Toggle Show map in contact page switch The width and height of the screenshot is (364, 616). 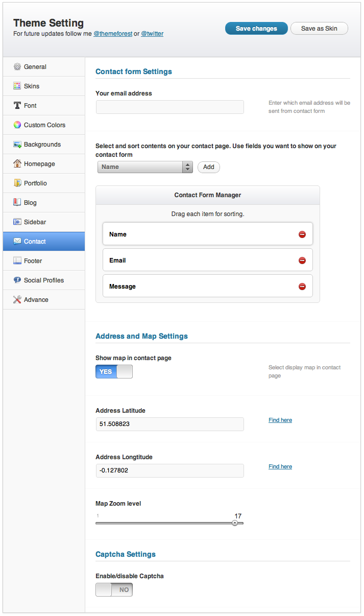114,372
